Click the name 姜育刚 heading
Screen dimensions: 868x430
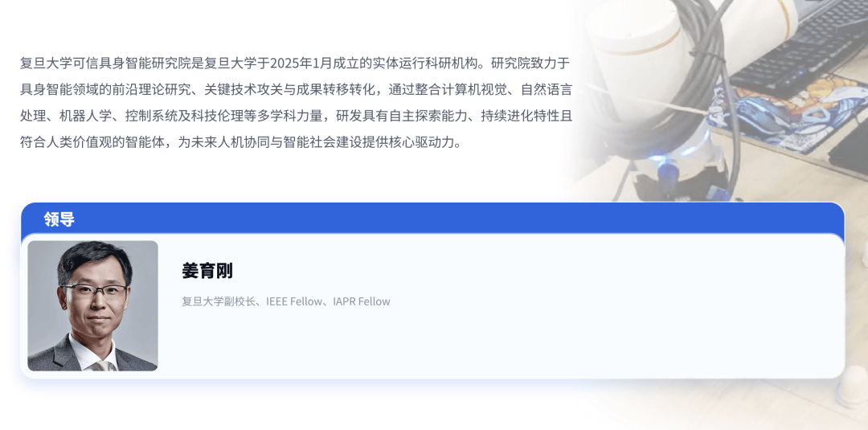pos(207,271)
